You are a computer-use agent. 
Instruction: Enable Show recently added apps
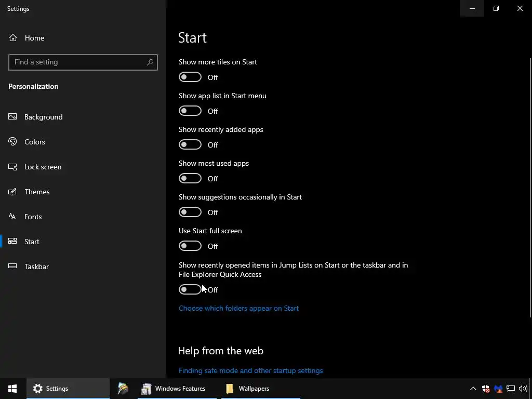[x=190, y=144]
